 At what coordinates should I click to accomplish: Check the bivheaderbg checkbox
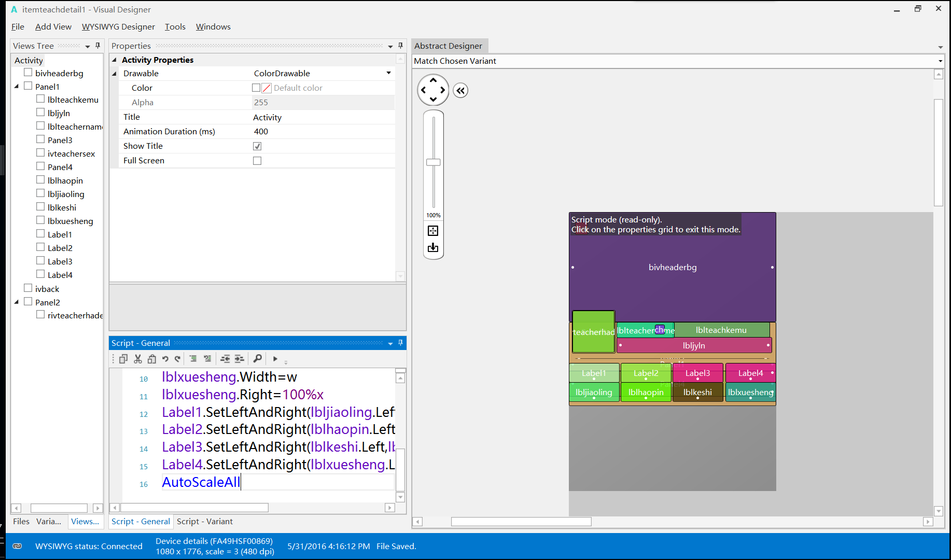coord(28,73)
